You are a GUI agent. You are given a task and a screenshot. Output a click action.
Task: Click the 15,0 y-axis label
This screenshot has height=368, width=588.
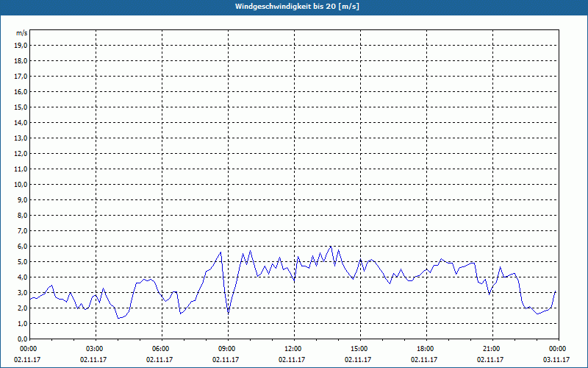[x=21, y=107]
